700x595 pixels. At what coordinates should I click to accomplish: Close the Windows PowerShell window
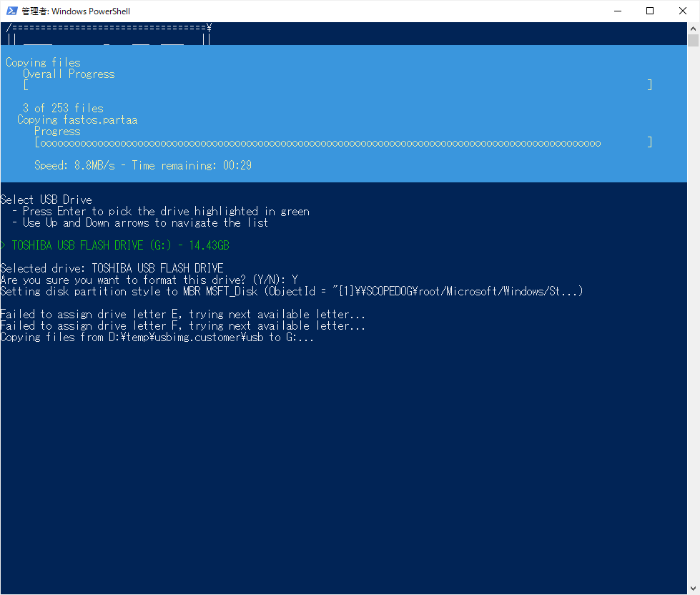(683, 11)
